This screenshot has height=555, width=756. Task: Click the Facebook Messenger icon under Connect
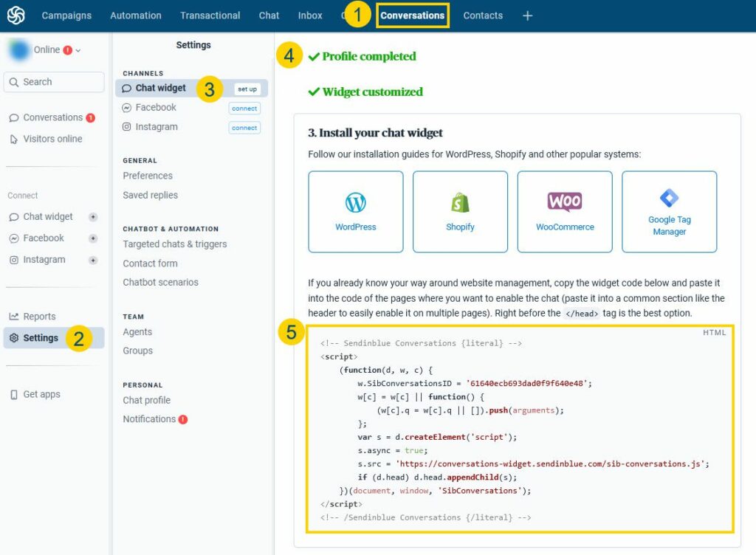click(x=14, y=238)
